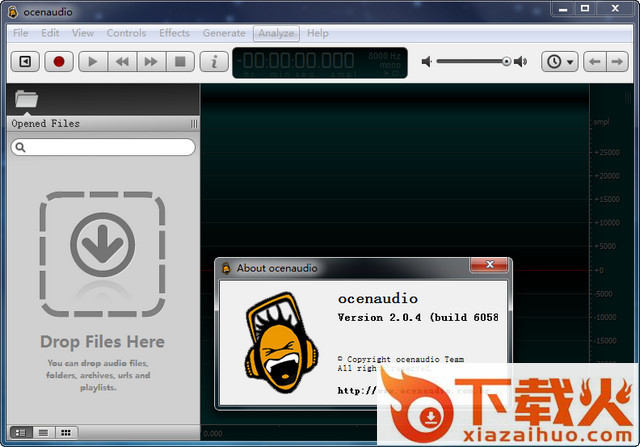Close the About ocenaudio dialog

tap(489, 265)
